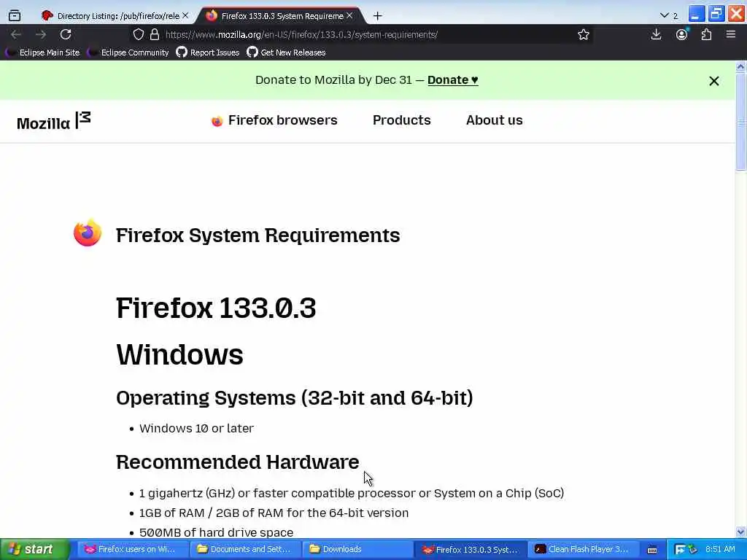
Task: Open the Firefox View icon in tab bar
Action: click(15, 16)
